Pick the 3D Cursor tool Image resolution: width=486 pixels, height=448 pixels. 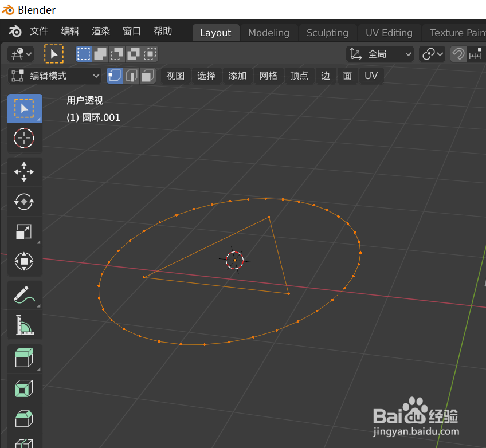(24, 137)
